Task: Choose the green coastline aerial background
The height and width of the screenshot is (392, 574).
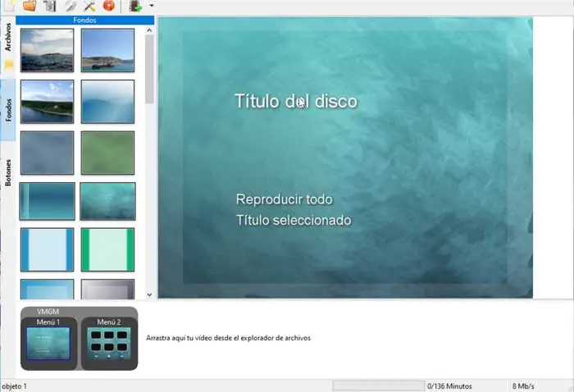Action: tap(47, 102)
